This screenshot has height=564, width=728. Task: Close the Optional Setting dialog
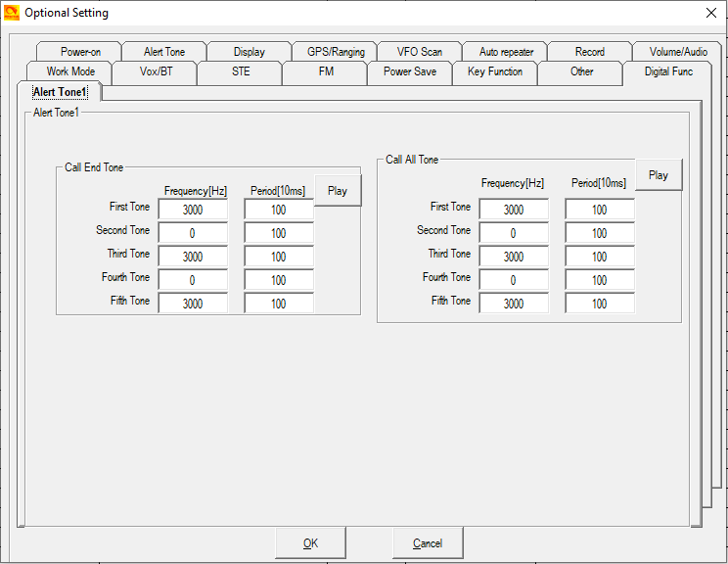pos(710,13)
